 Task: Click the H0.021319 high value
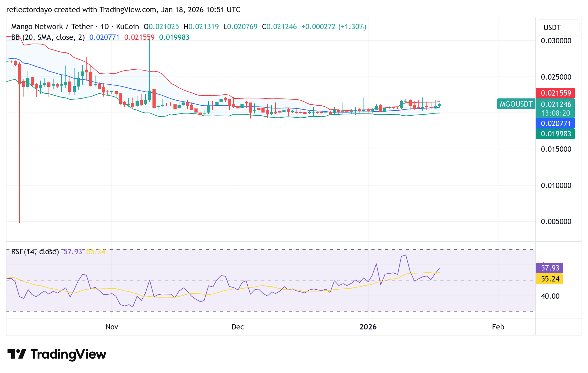(201, 27)
